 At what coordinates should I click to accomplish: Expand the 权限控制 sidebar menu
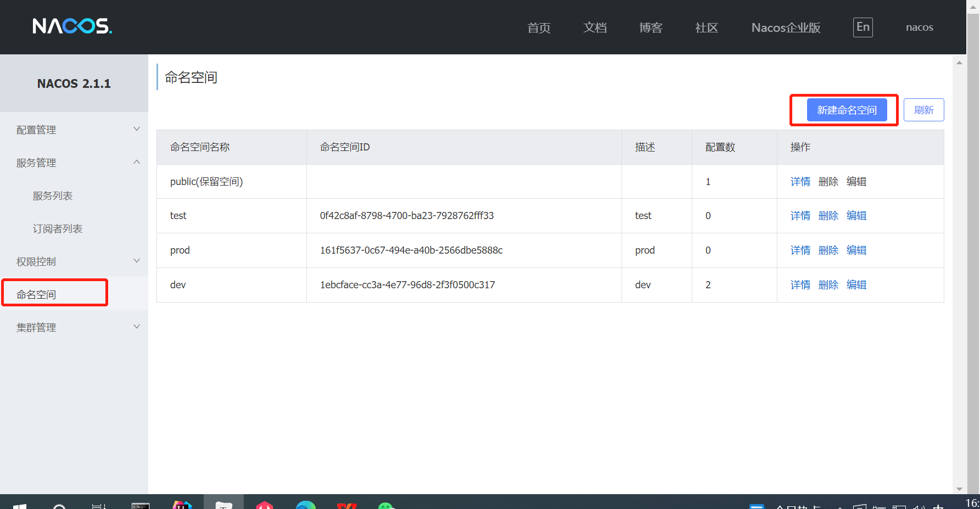74,261
